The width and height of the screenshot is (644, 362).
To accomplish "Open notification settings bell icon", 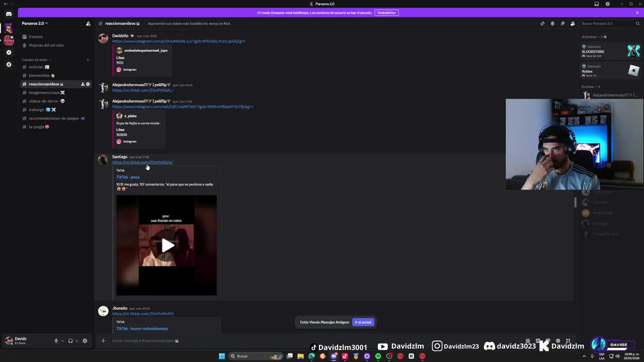I will (552, 24).
